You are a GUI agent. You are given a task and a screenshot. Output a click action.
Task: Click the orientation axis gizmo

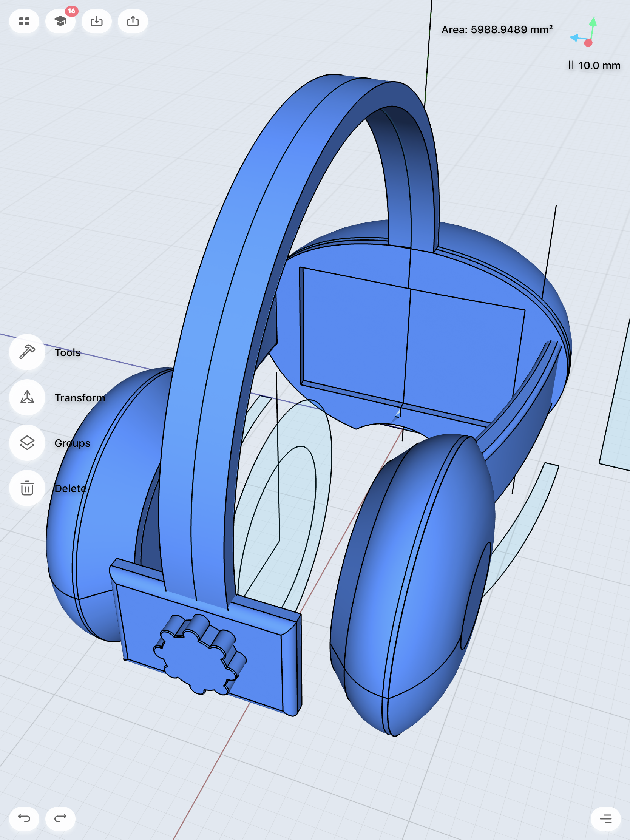coord(584,32)
